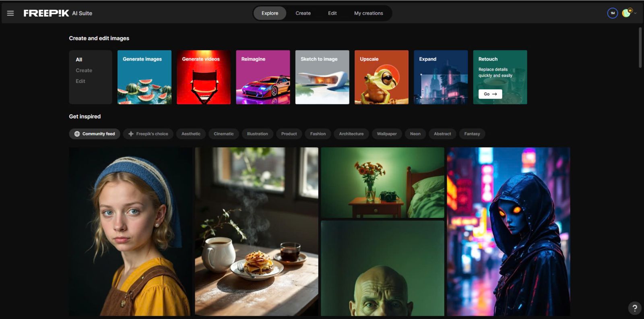Open the Reimagine tool card
This screenshot has width=644, height=319.
point(263,77)
